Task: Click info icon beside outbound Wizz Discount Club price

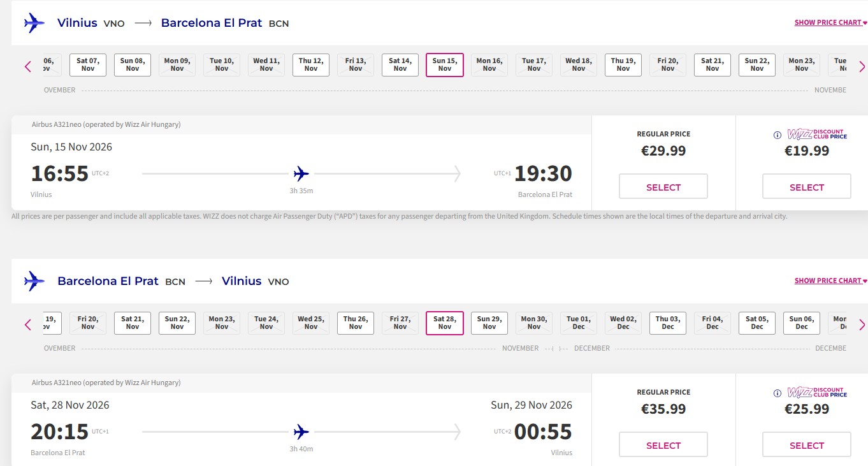Action: (x=777, y=135)
